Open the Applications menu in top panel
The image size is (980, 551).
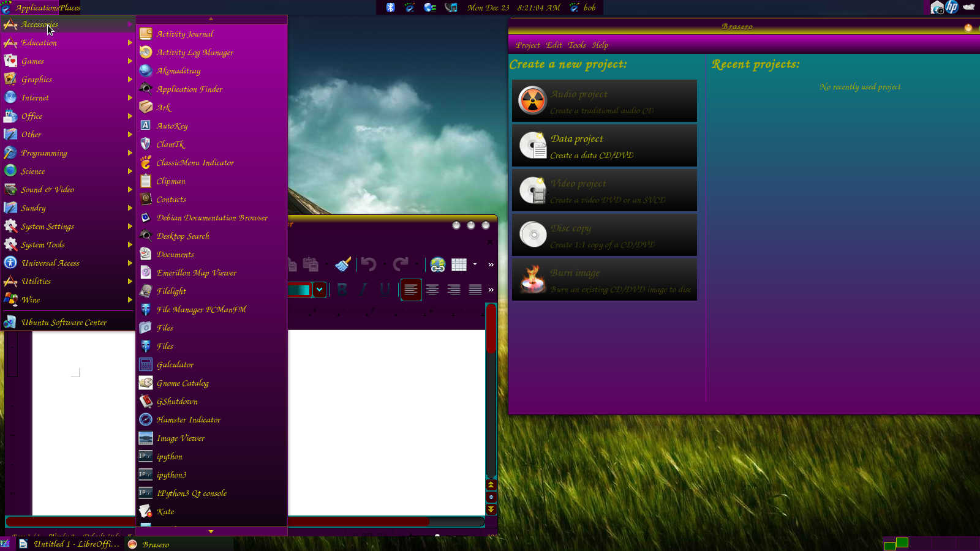pos(37,7)
